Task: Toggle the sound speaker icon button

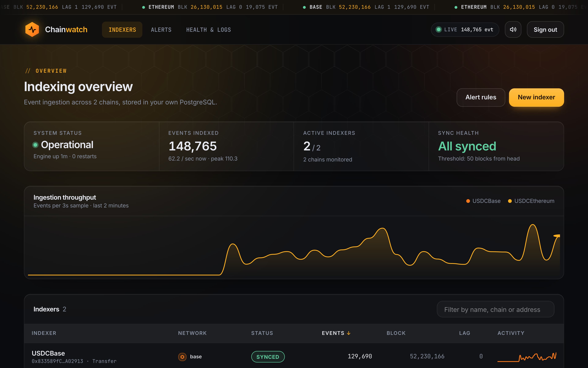Action: 513,29
